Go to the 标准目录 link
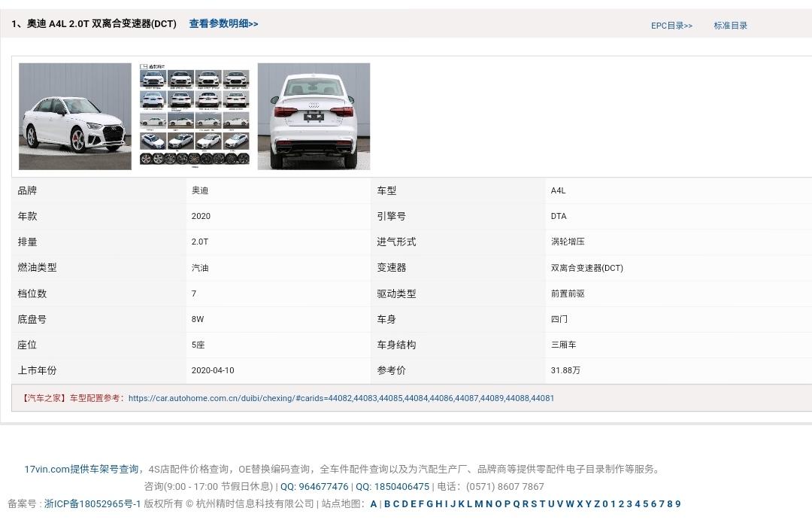Viewport: 812px width, 520px height. (730, 26)
